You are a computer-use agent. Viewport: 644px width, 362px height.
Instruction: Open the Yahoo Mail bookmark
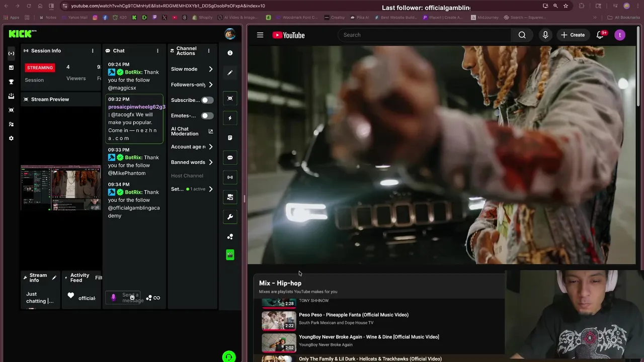pyautogui.click(x=74, y=18)
